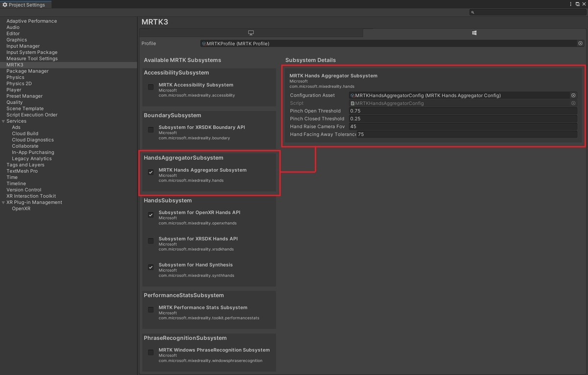This screenshot has width=588, height=375.
Task: Open Editor settings
Action: tap(13, 34)
